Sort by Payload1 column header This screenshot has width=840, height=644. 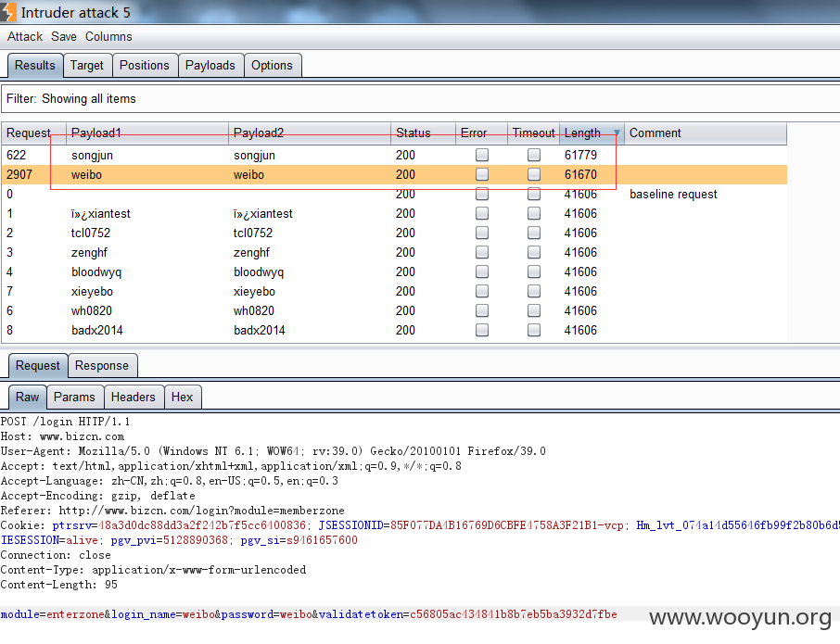pos(146,133)
